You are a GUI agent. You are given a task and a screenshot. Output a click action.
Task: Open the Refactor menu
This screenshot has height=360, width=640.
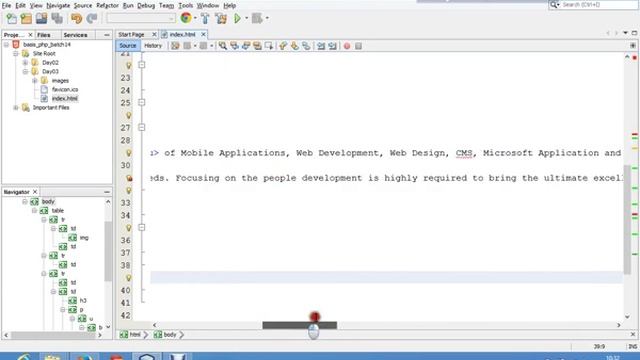click(x=107, y=6)
